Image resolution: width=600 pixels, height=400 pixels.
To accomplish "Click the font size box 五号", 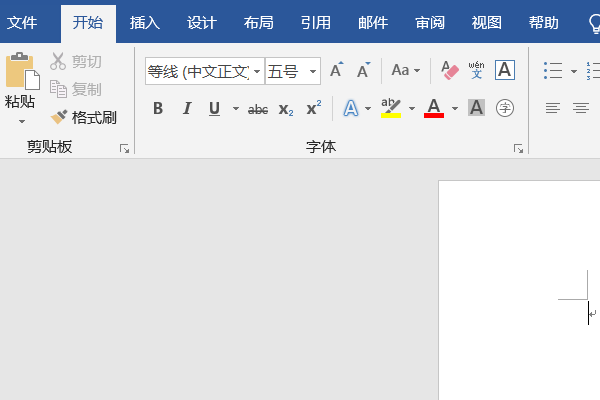I will [285, 71].
